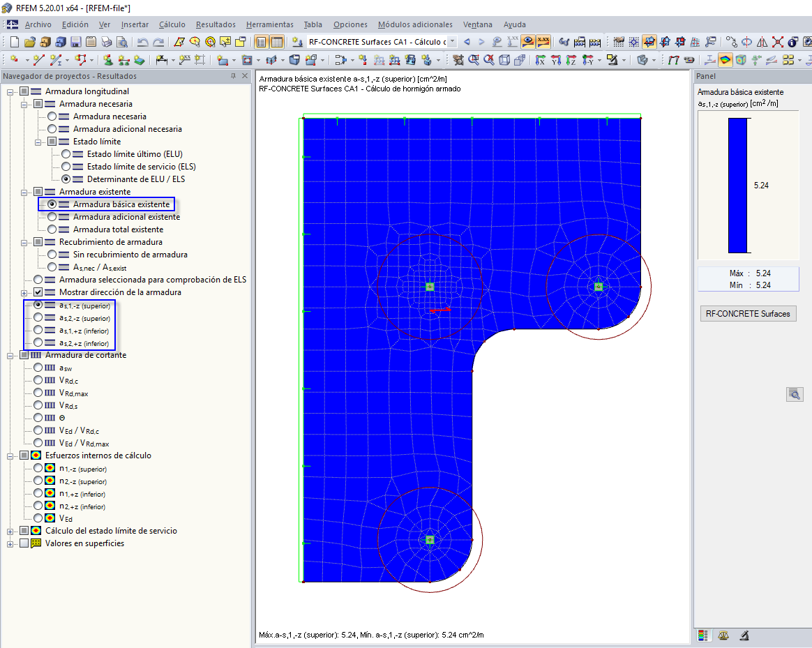
Task: Expand Valores en superficies node
Action: point(10,544)
